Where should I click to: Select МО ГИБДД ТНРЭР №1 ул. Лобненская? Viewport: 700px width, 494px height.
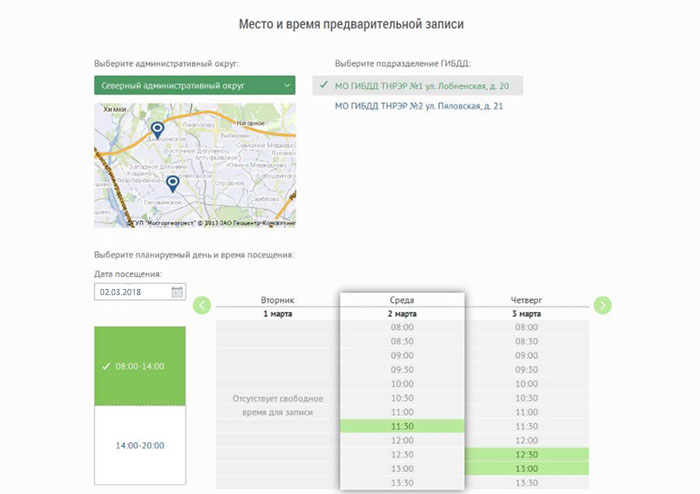(417, 86)
